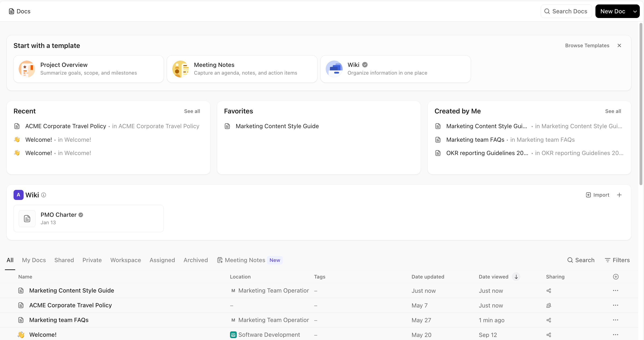Click share icon for Marketing Content Style Guide
644x340 pixels.
point(548,290)
